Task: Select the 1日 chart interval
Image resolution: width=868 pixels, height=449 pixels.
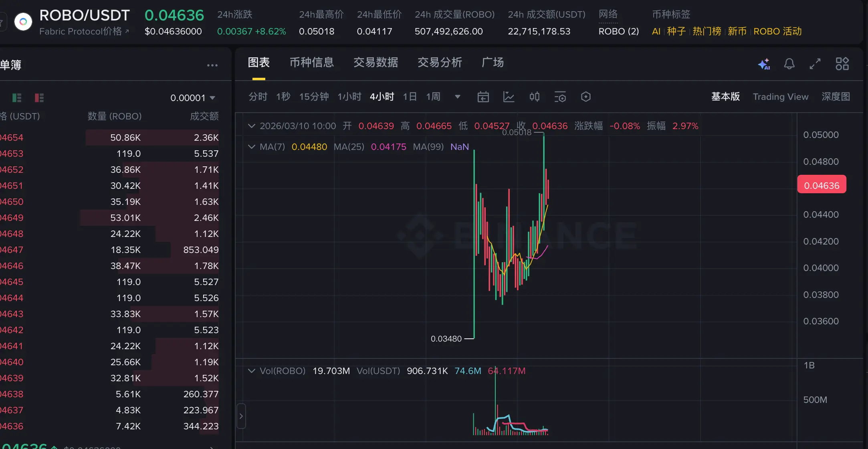Action: (410, 97)
